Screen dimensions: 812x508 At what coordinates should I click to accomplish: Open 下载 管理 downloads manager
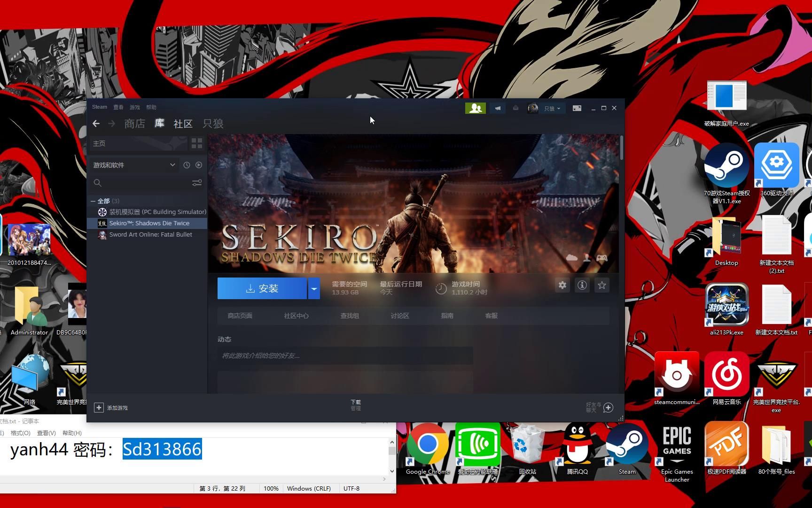(x=356, y=405)
